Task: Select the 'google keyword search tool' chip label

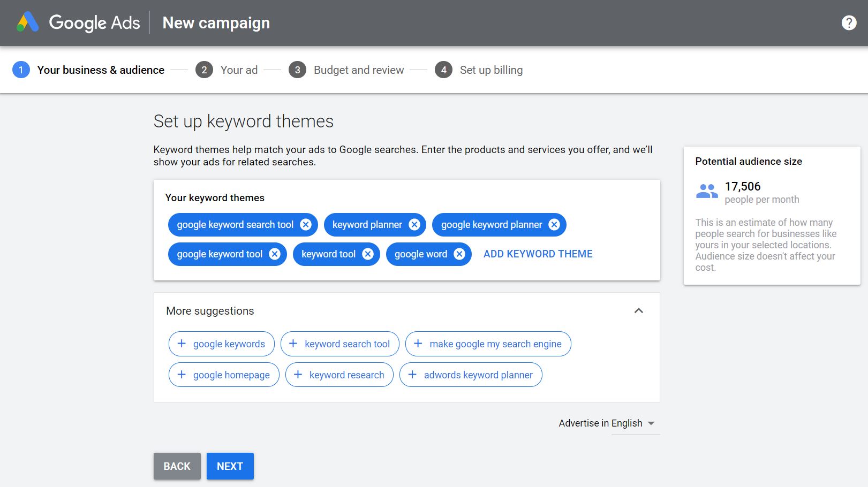Action: tap(235, 225)
